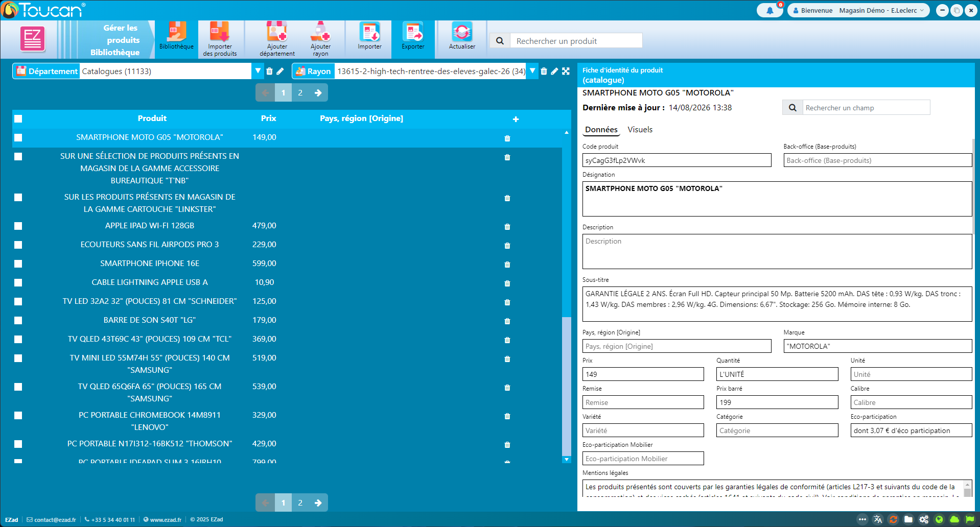The height and width of the screenshot is (527, 980).
Task: Toggle the select-all checkbox in table header
Action: click(x=18, y=119)
